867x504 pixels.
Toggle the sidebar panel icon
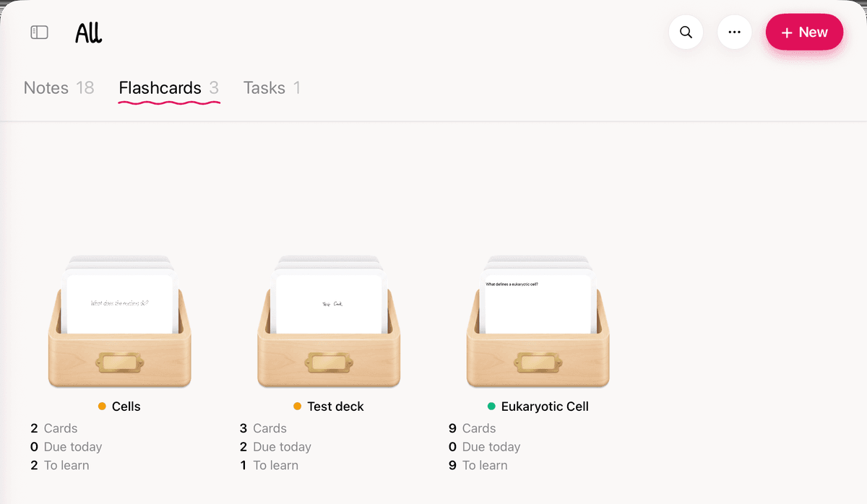coord(39,32)
